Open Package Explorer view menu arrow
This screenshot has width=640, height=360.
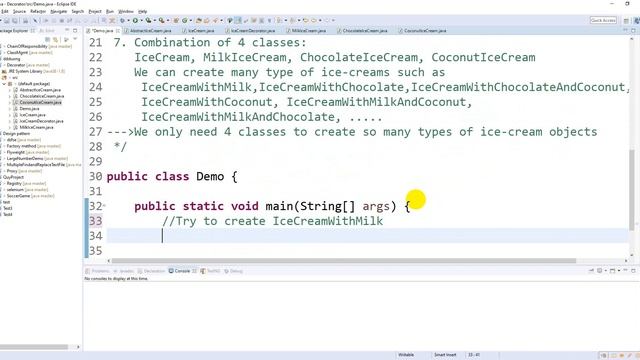coord(75,40)
